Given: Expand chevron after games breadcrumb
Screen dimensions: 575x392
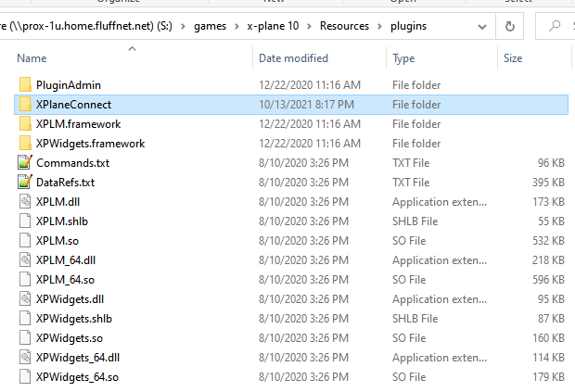Looking at the screenshot, I should pyautogui.click(x=236, y=26).
